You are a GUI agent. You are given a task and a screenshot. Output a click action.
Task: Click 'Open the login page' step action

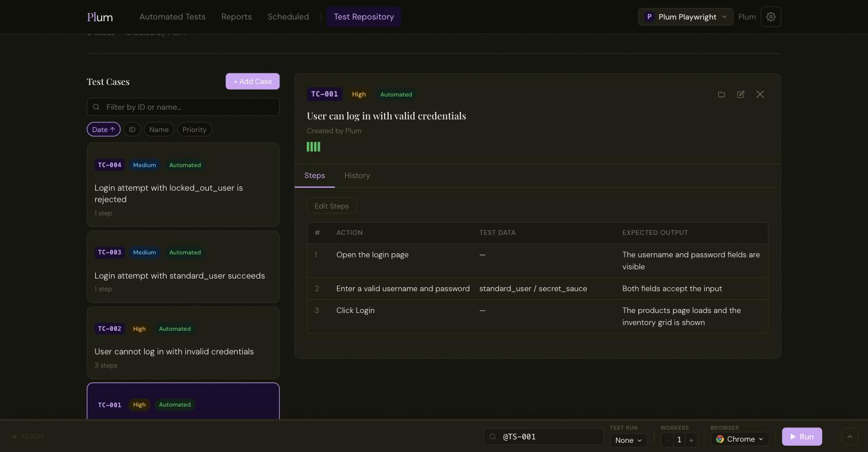373,254
